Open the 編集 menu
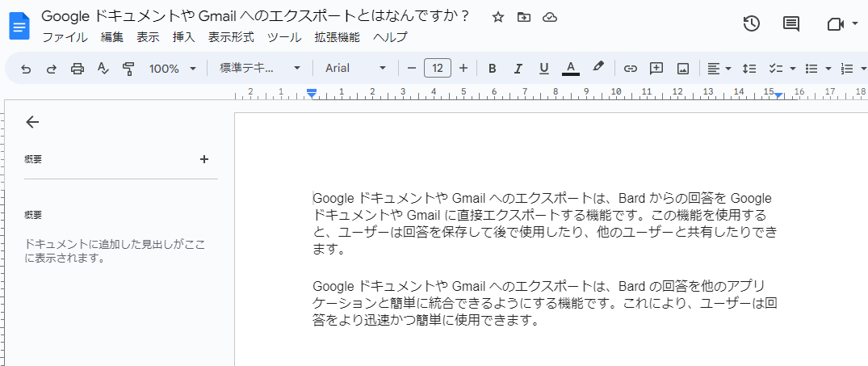This screenshot has height=366, width=868. 111,37
